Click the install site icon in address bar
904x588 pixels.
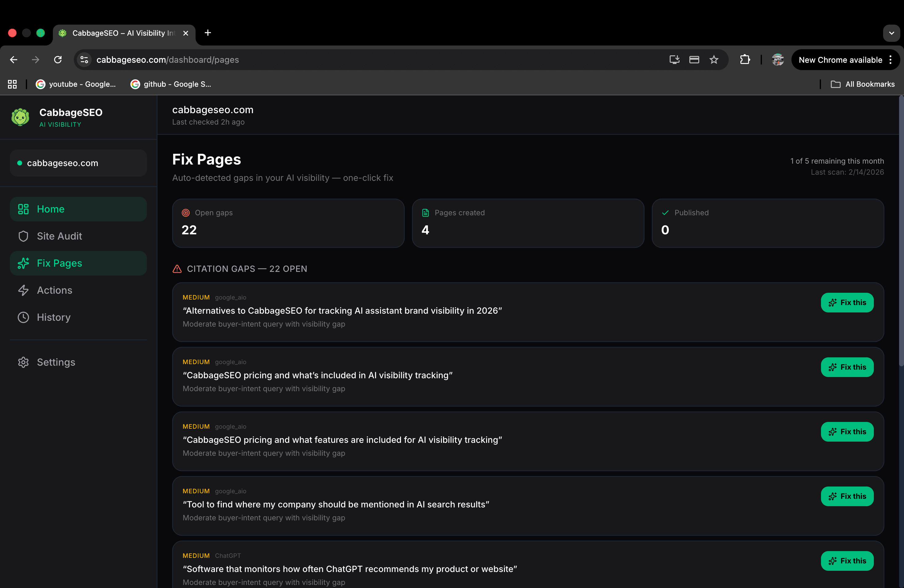point(674,60)
